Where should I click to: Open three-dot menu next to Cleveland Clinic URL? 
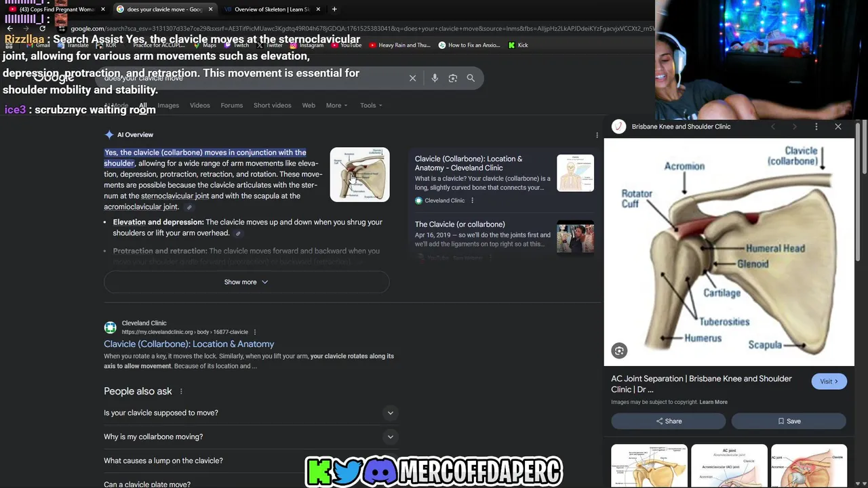click(255, 332)
